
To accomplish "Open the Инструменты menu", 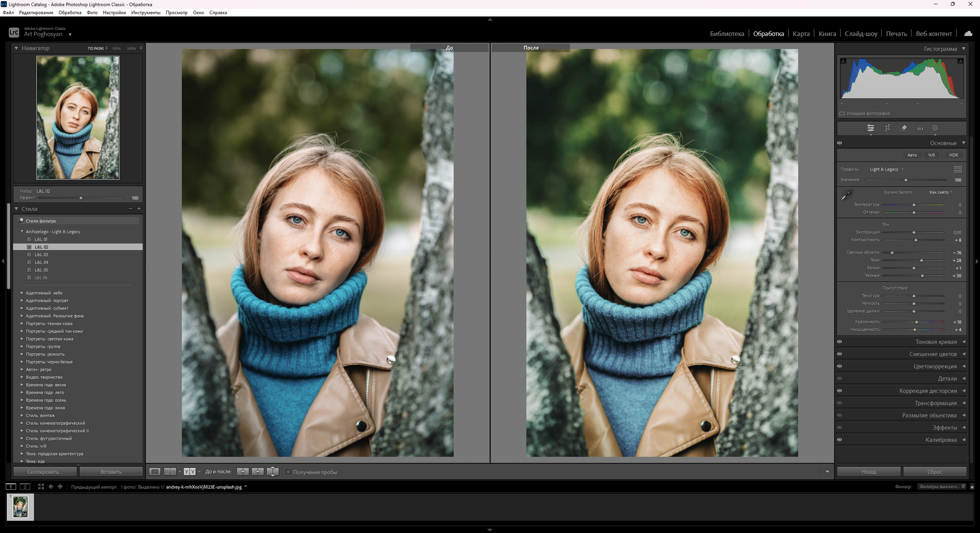I will click(145, 13).
